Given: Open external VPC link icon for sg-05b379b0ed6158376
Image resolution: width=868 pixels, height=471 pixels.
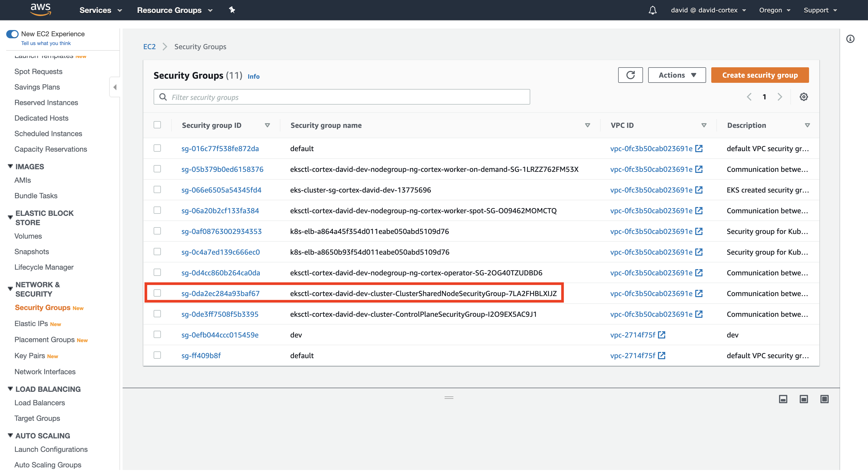Looking at the screenshot, I should pos(699,169).
